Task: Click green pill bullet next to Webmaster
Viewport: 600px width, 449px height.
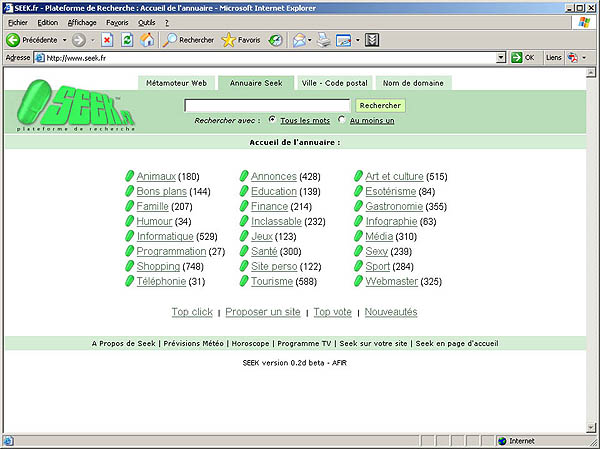Action: 358,281
